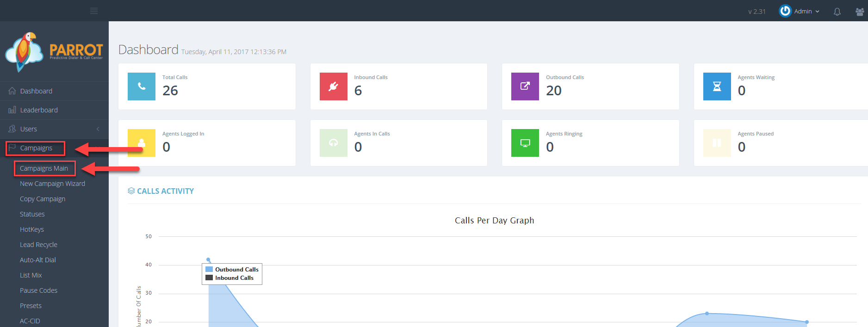The image size is (868, 327).
Task: Click the Agents Ringing monitor icon
Action: (x=525, y=143)
